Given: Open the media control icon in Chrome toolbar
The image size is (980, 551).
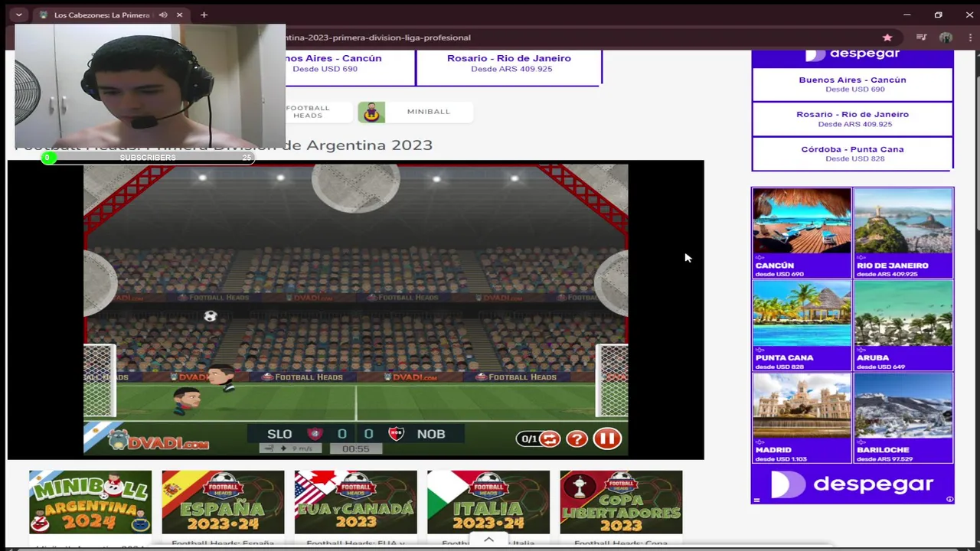Looking at the screenshot, I should point(921,37).
